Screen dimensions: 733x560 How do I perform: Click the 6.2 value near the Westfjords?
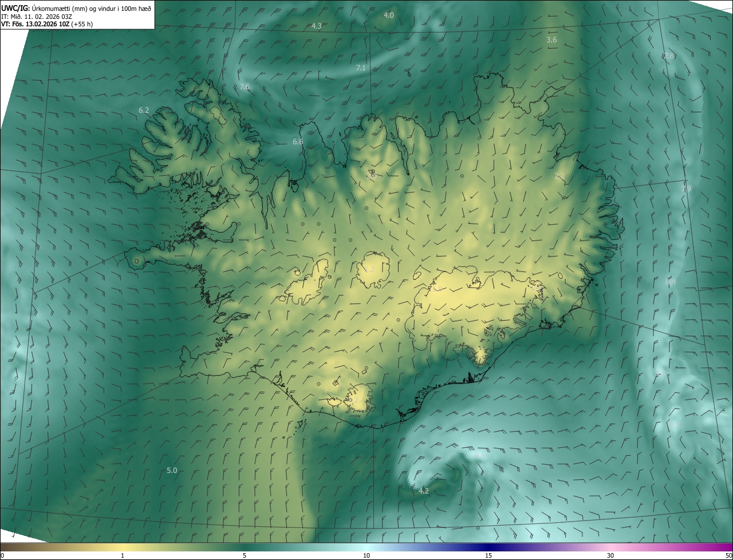[x=144, y=110]
